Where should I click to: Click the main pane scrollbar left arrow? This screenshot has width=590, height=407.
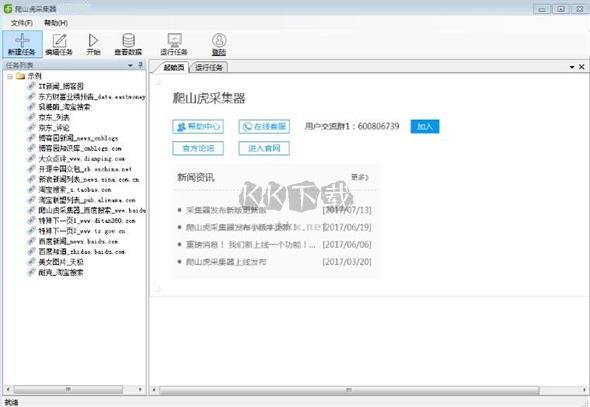pyautogui.click(x=154, y=390)
